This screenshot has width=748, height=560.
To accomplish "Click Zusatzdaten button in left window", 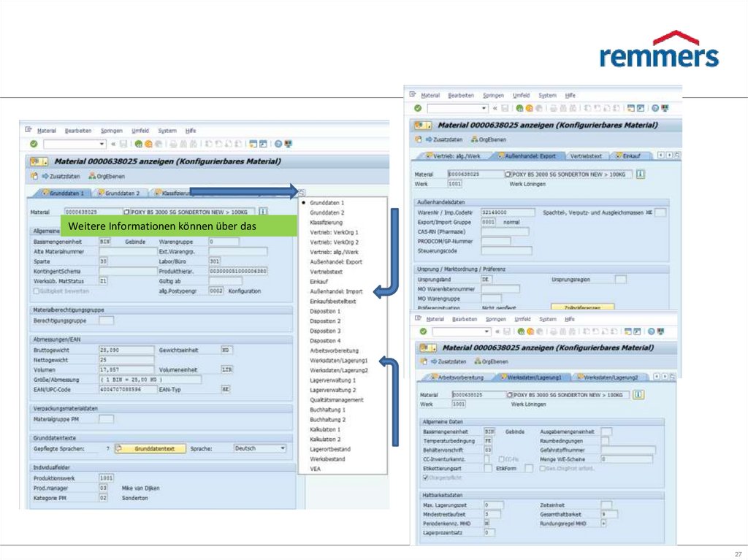I will (61, 176).
